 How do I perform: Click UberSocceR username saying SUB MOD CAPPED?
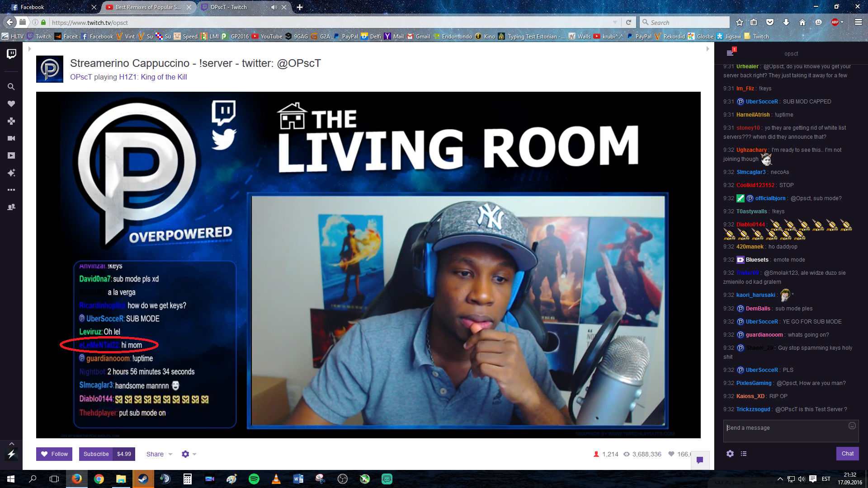pos(762,102)
